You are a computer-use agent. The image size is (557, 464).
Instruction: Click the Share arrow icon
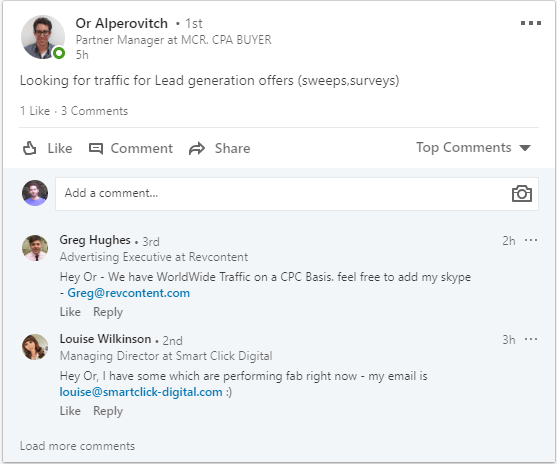[197, 149]
